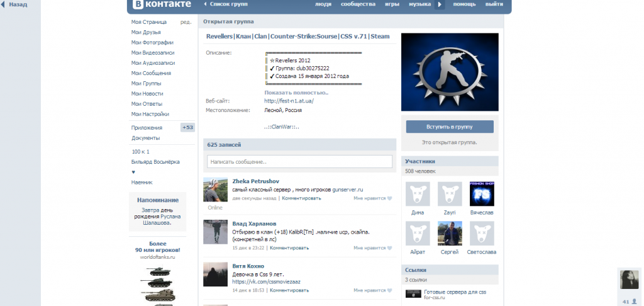Click the VKontakte logo in header
Screen dimensions: 644x306
click(x=160, y=4)
